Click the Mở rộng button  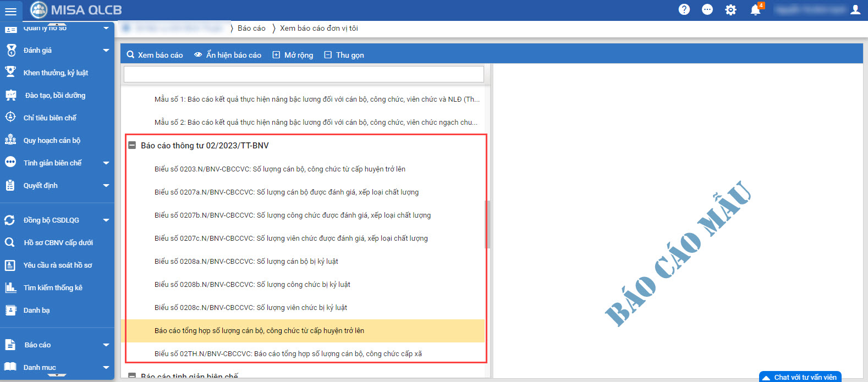pyautogui.click(x=293, y=55)
